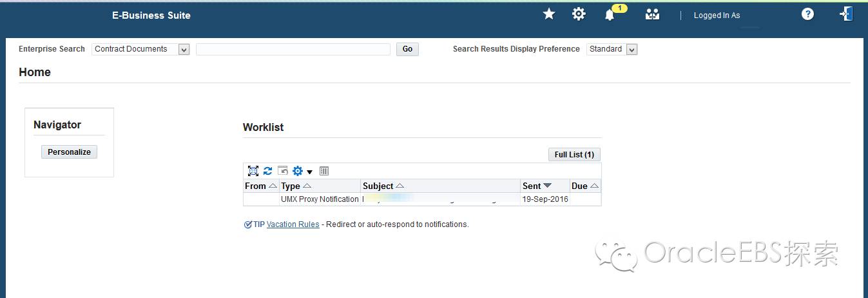Click the Worklist columns icon
The width and height of the screenshot is (868, 298).
point(324,171)
